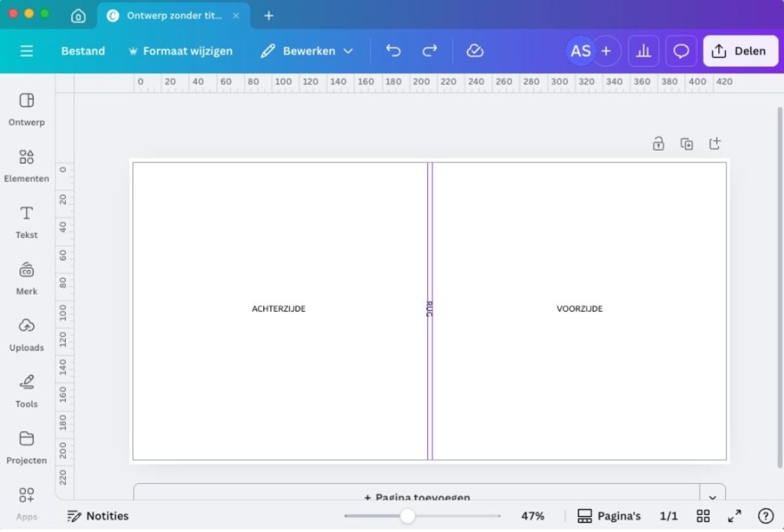
Task: Open the Bestand menu
Action: coord(83,51)
